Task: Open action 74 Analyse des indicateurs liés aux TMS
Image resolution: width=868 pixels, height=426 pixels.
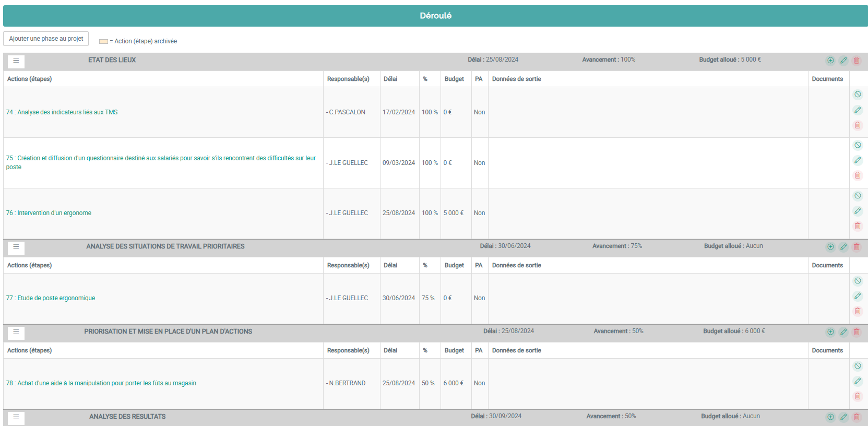Action: pyautogui.click(x=62, y=112)
